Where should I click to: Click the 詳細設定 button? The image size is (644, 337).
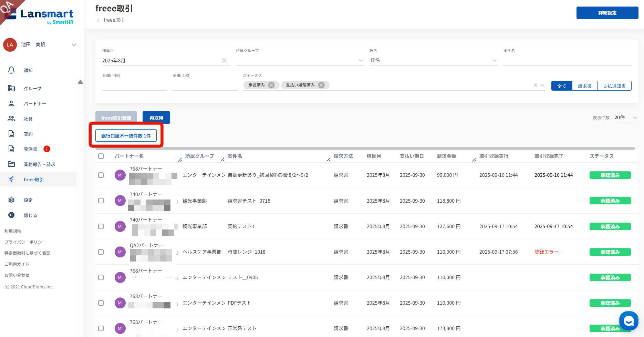pos(607,13)
